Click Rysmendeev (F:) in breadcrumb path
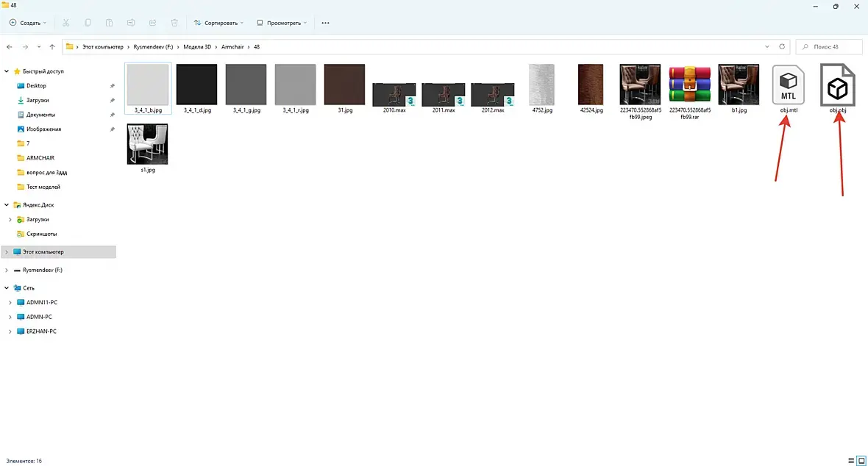The height and width of the screenshot is (466, 868). [x=153, y=47]
